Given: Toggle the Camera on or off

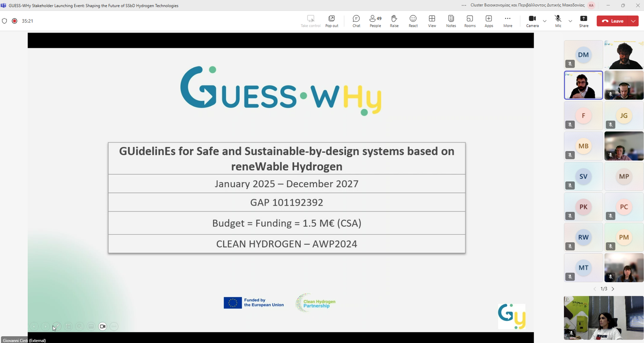Looking at the screenshot, I should [532, 21].
